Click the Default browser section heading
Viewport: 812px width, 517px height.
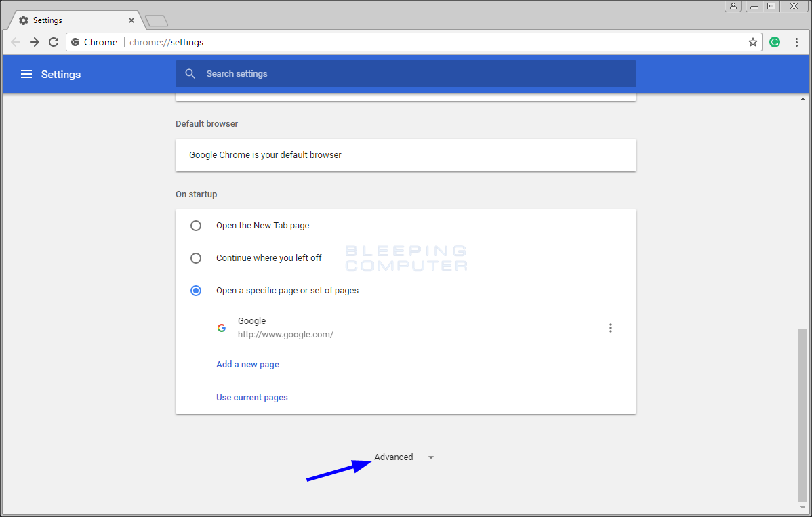pyautogui.click(x=207, y=124)
